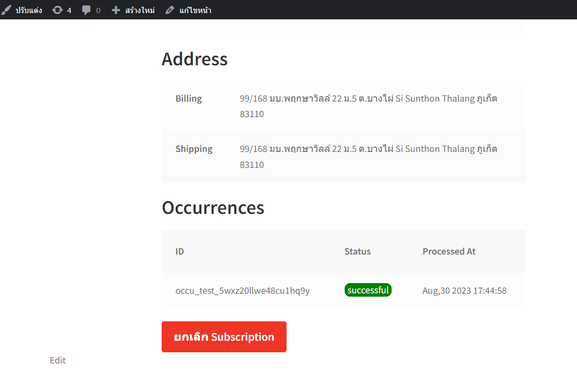Select the occu_test occurrence ID text
The image size is (577, 392).
tap(243, 291)
